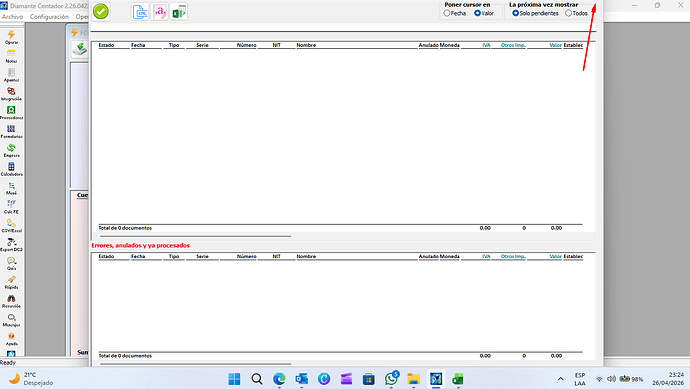Click the horizontal scrollbar under upper table
The width and height of the screenshot is (690, 389).
point(195,236)
